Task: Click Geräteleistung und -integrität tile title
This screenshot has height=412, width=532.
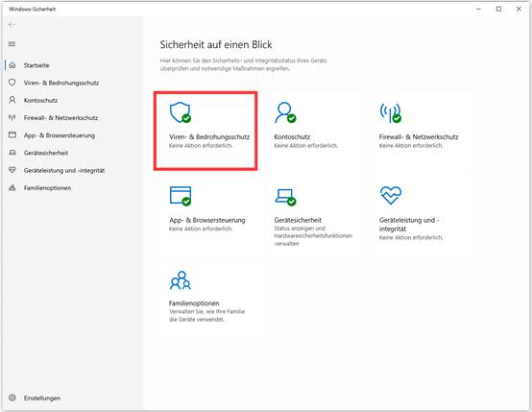Action: (409, 225)
